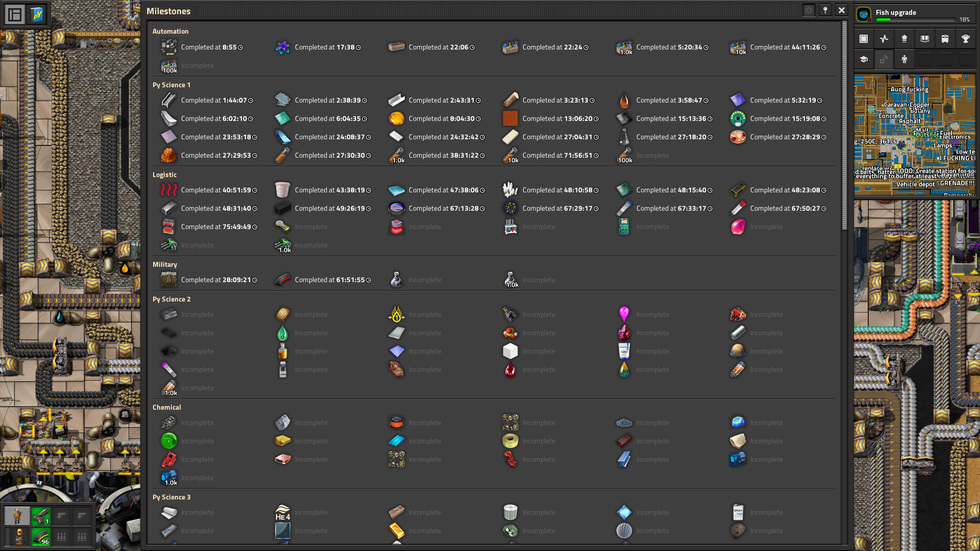Click the Military section heading
This screenshot has height=551, width=980.
click(x=165, y=264)
